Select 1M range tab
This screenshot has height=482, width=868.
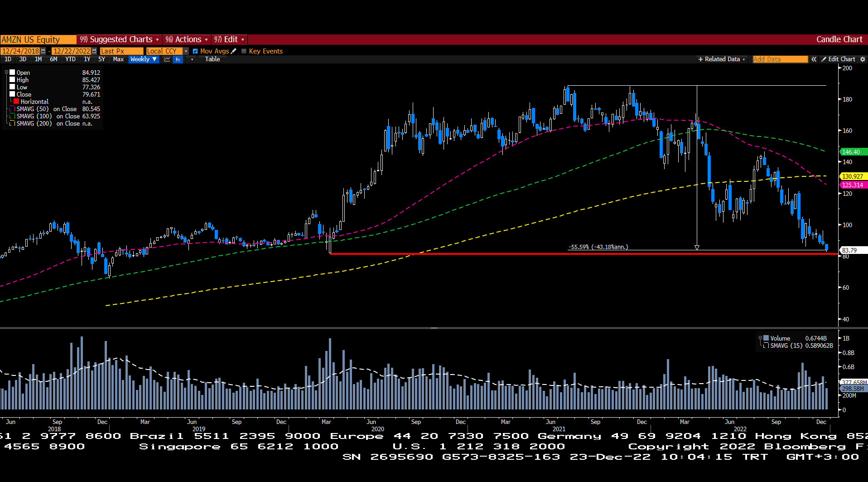[38, 59]
